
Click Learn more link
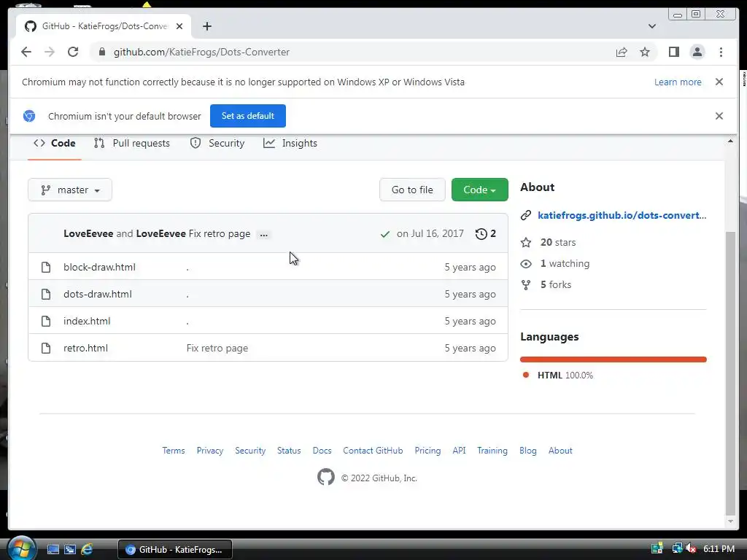coord(678,82)
